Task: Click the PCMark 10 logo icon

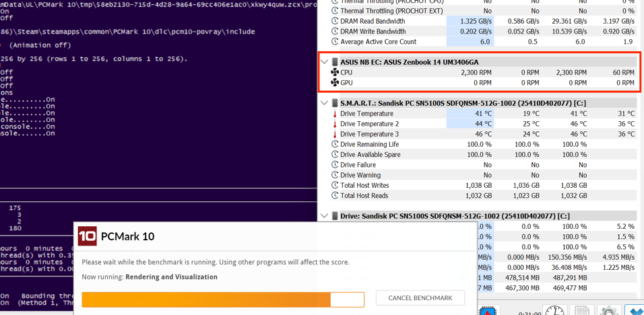Action: pos(88,236)
